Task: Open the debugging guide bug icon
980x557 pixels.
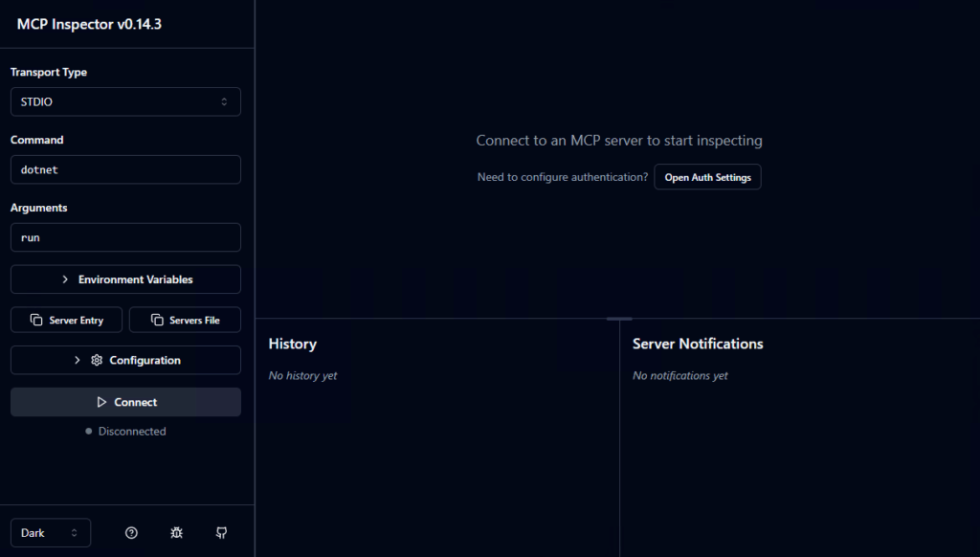Action: 177,533
